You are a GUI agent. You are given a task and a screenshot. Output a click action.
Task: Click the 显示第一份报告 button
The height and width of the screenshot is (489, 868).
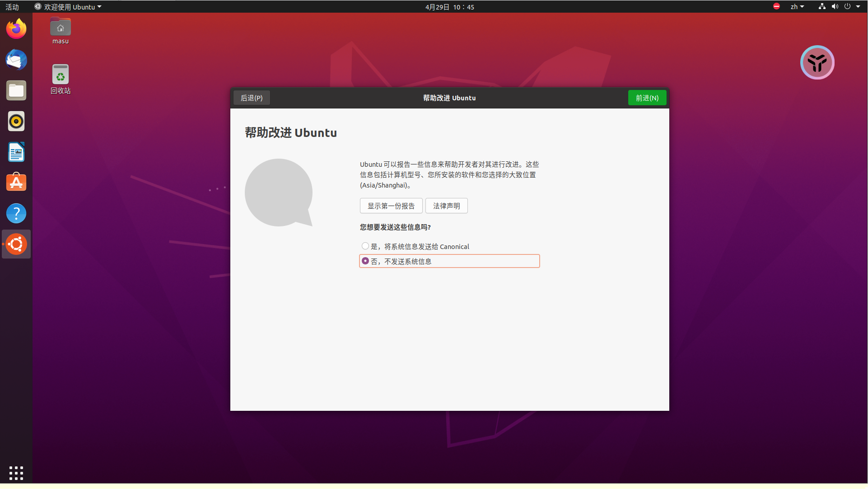(x=391, y=206)
